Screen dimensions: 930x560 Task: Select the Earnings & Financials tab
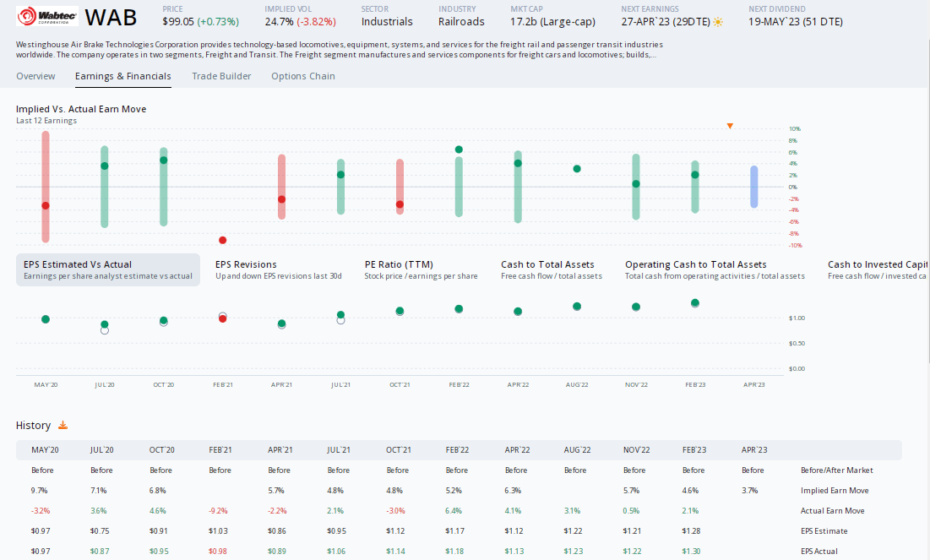click(x=122, y=76)
